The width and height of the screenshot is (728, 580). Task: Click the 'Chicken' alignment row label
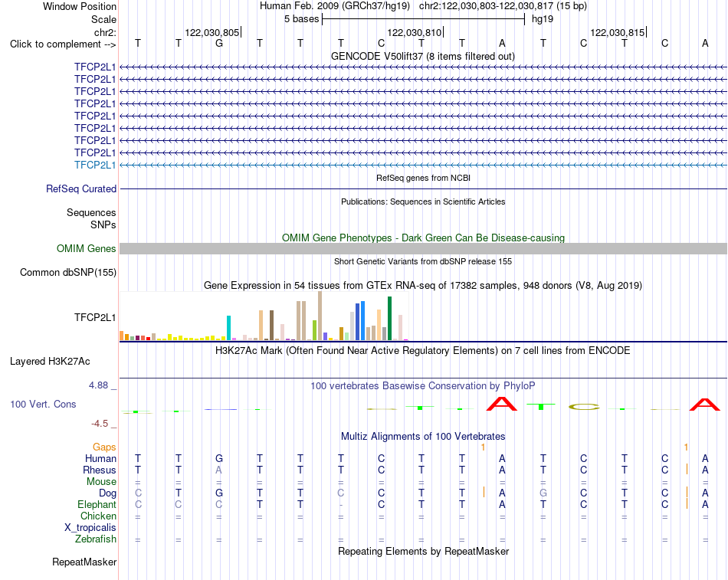[98, 516]
